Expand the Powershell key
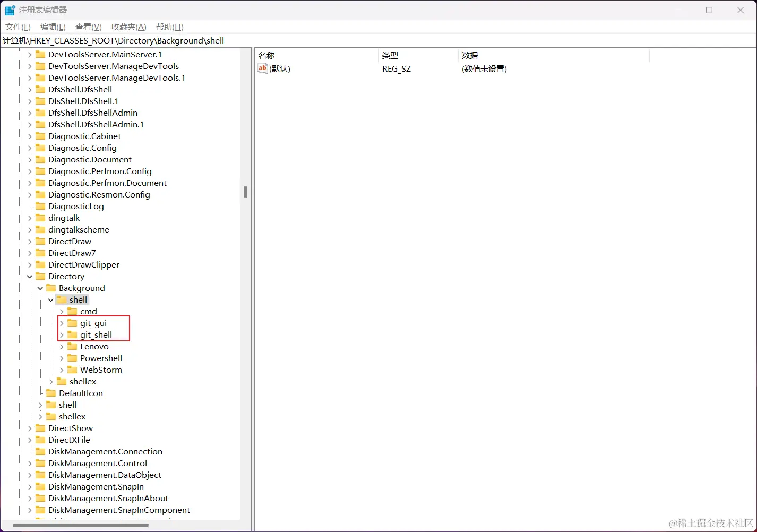The width and height of the screenshot is (757, 532). pyautogui.click(x=62, y=358)
